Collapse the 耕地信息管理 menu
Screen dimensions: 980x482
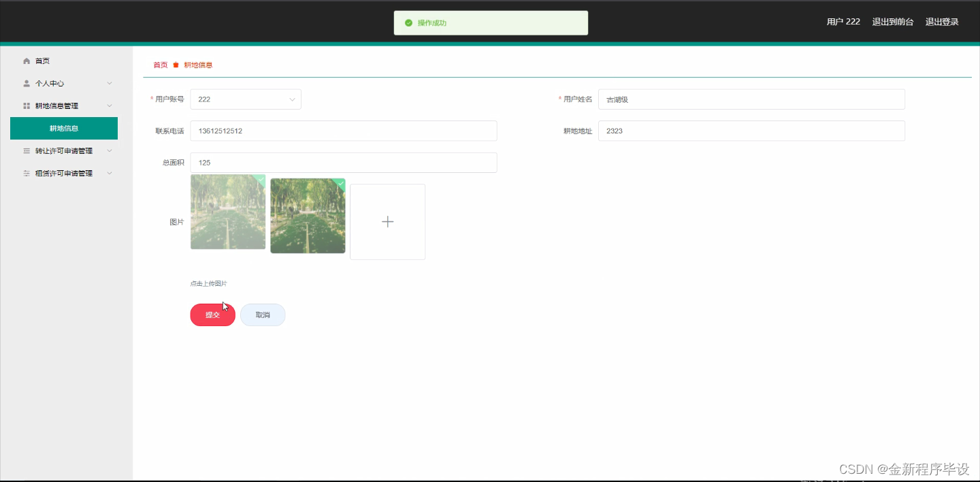click(x=109, y=105)
